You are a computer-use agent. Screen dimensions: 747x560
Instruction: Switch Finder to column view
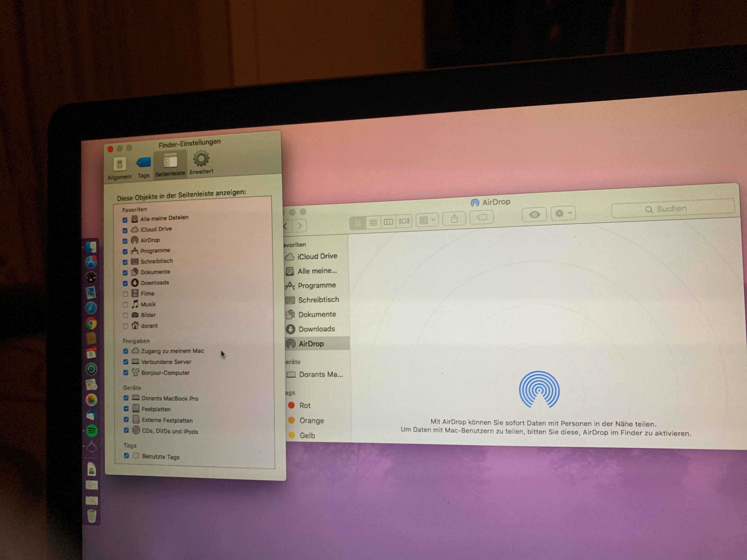388,221
